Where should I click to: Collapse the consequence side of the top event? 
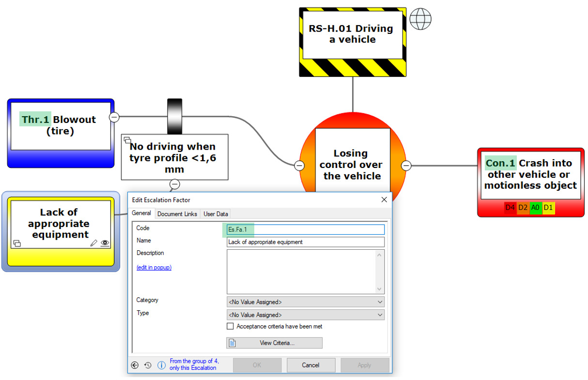pos(406,166)
